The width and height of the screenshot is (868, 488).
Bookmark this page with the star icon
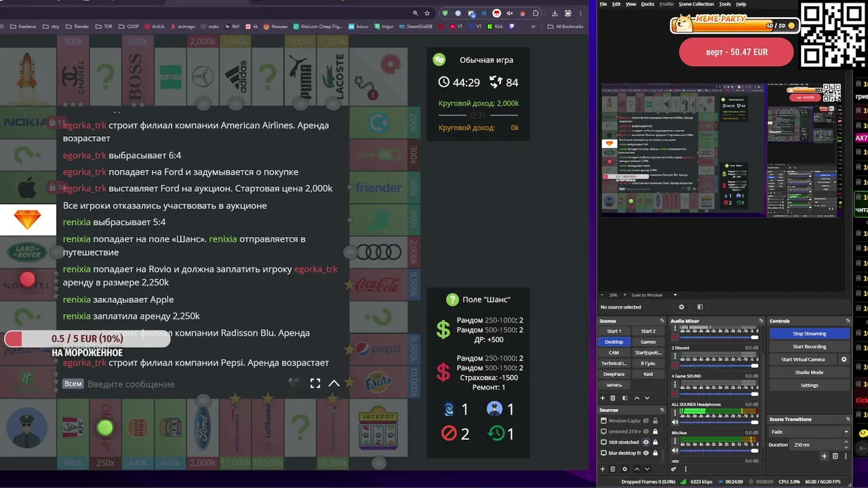click(x=427, y=13)
